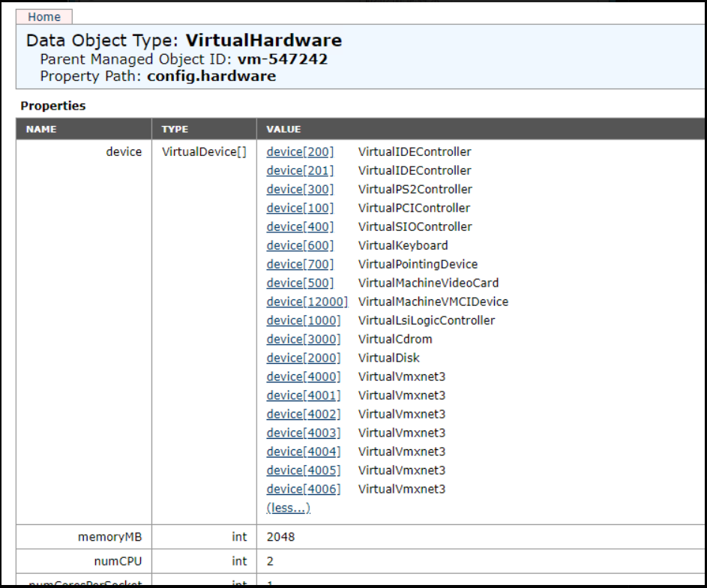Open device[100] VirtualPCIController link
Image resolution: width=707 pixels, height=588 pixels.
coord(299,208)
